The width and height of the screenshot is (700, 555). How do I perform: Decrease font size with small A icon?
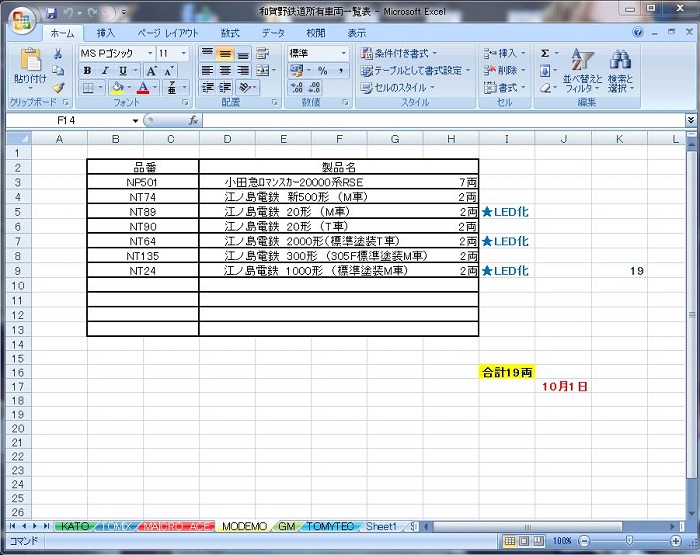click(169, 71)
